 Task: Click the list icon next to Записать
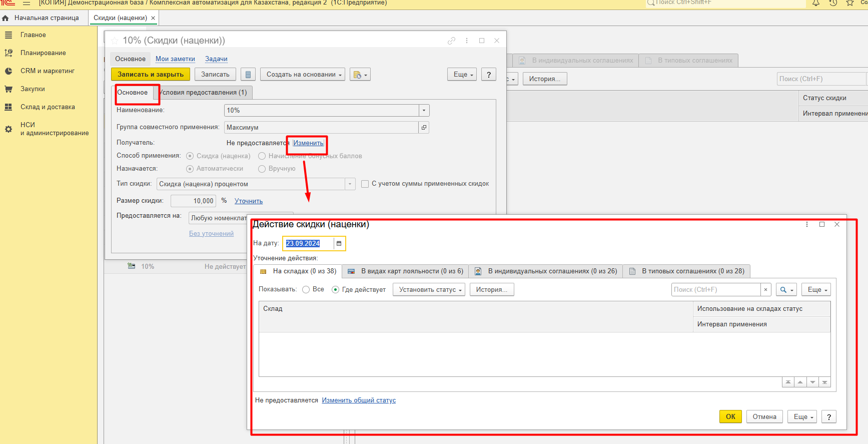point(248,75)
